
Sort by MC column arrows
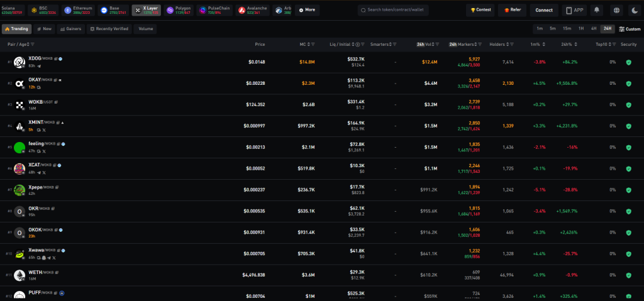click(x=308, y=45)
